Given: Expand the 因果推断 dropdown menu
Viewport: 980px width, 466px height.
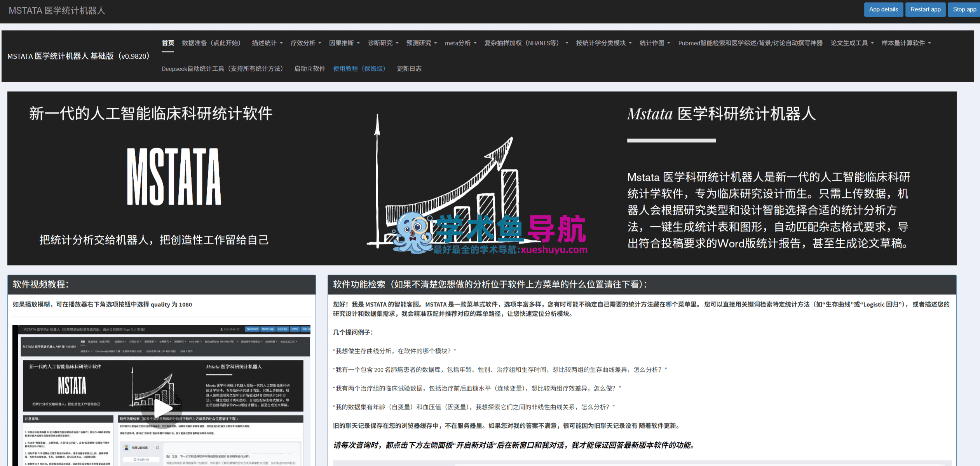Looking at the screenshot, I should (x=344, y=43).
